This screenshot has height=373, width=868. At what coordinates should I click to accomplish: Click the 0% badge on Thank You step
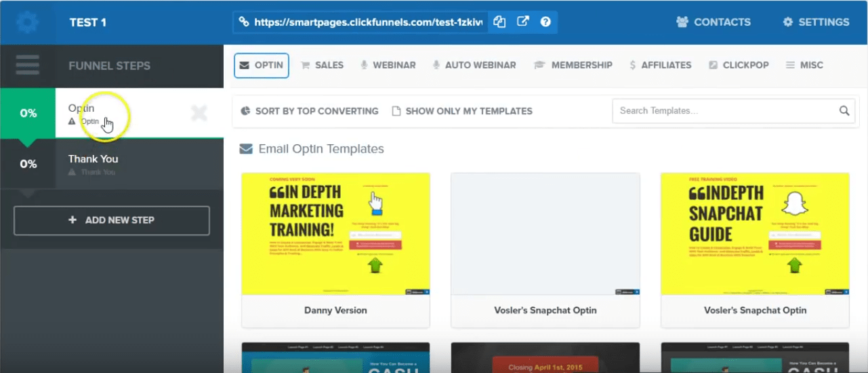click(x=28, y=164)
